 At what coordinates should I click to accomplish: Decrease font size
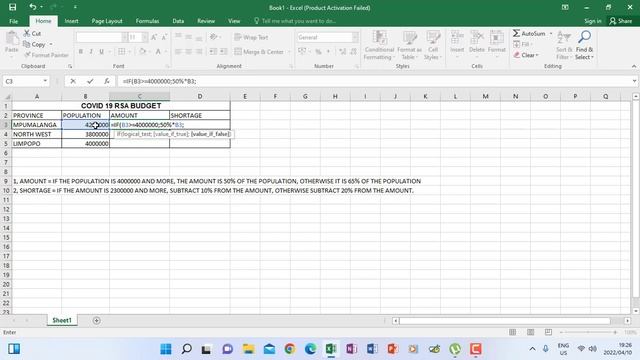(164, 37)
